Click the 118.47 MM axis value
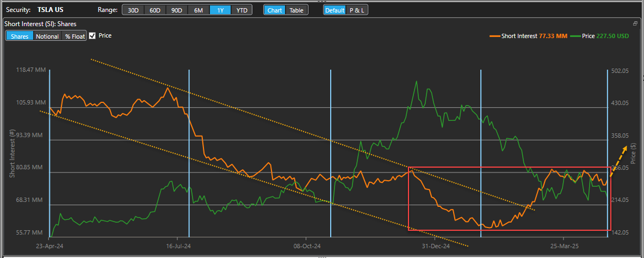 [x=31, y=70]
